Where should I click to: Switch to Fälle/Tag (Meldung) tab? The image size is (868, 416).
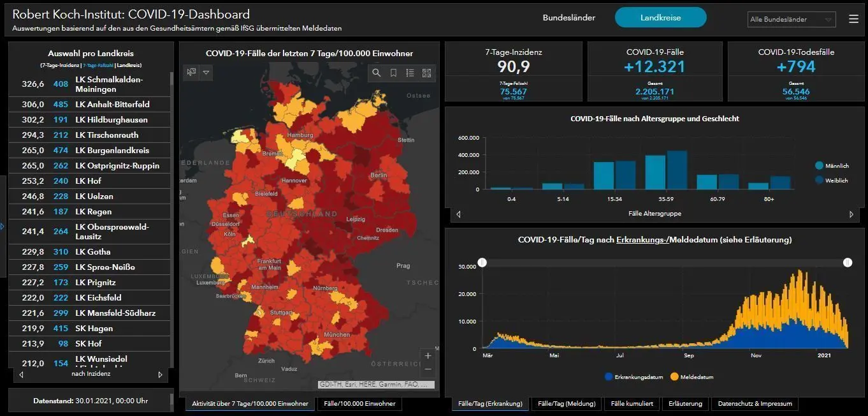click(x=567, y=403)
